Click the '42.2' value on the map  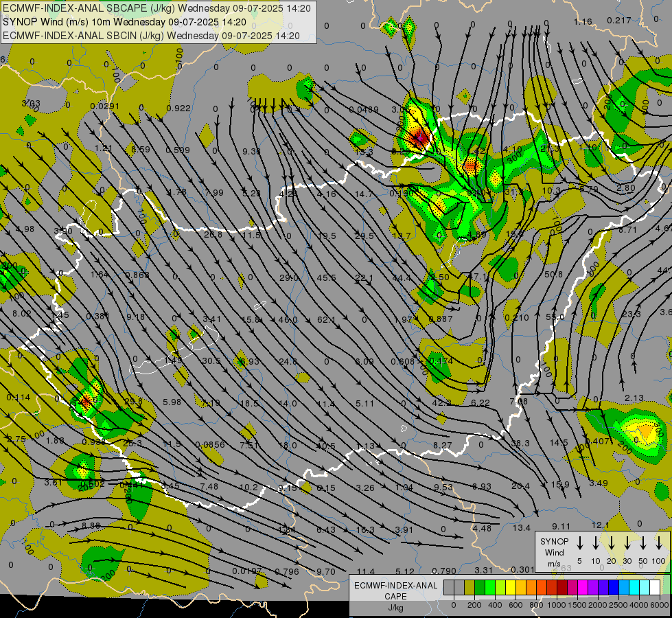click(442, 402)
